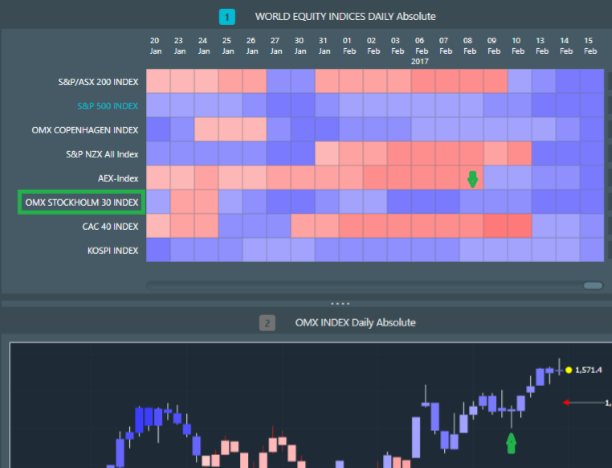Click the red price level arrow marker
612x468 pixels.
pos(566,402)
